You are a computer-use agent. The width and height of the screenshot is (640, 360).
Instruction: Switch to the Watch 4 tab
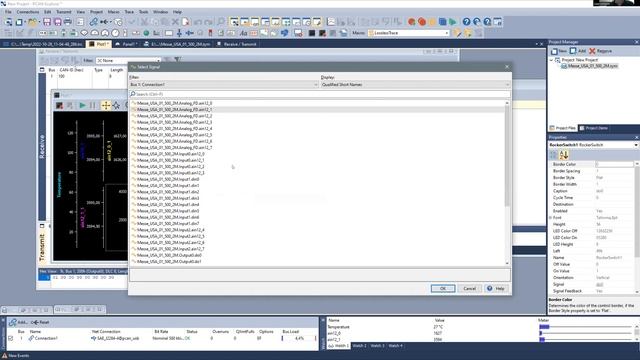tap(396, 346)
